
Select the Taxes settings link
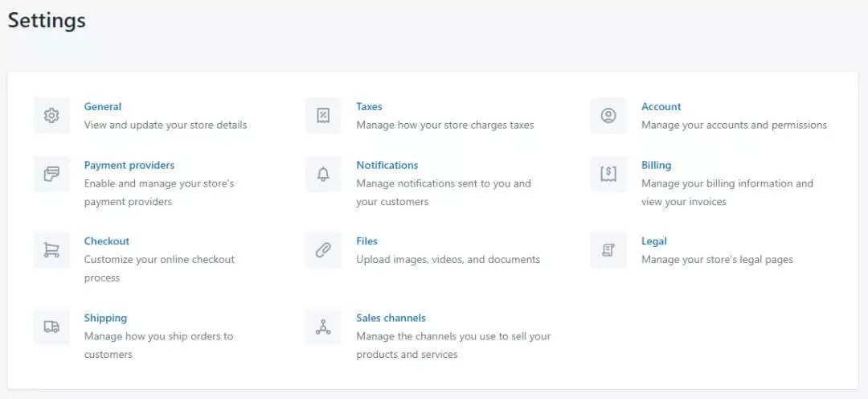pos(369,107)
